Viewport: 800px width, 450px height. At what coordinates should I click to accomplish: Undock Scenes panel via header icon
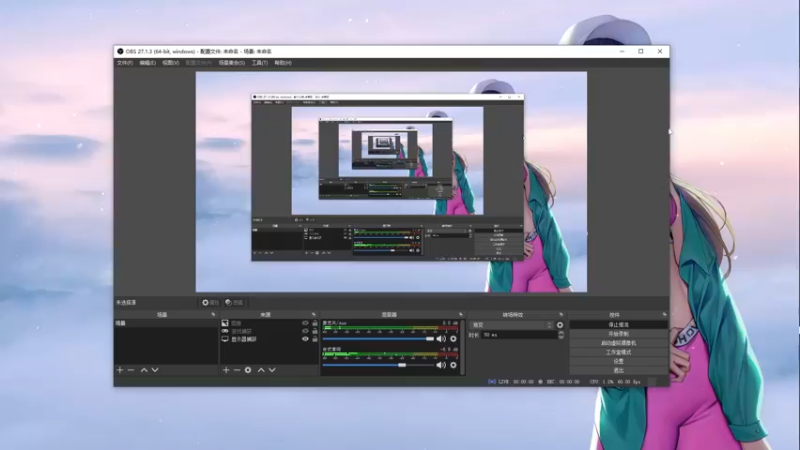[x=213, y=314]
